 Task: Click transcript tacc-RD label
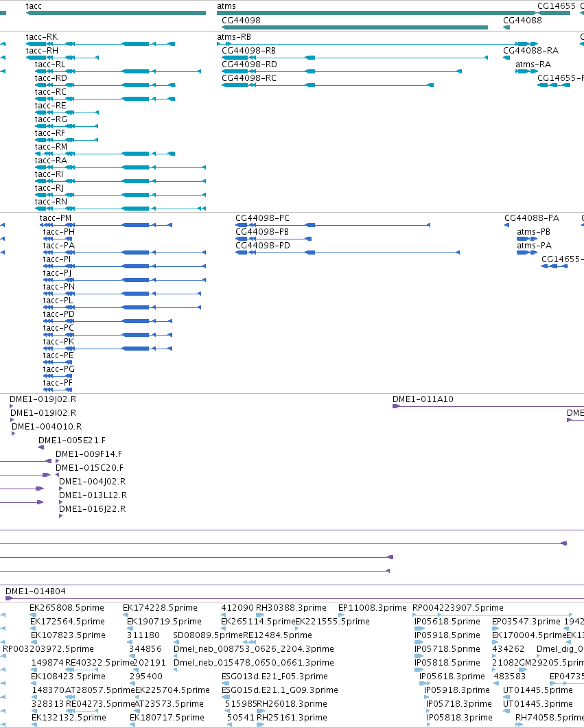(x=51, y=78)
